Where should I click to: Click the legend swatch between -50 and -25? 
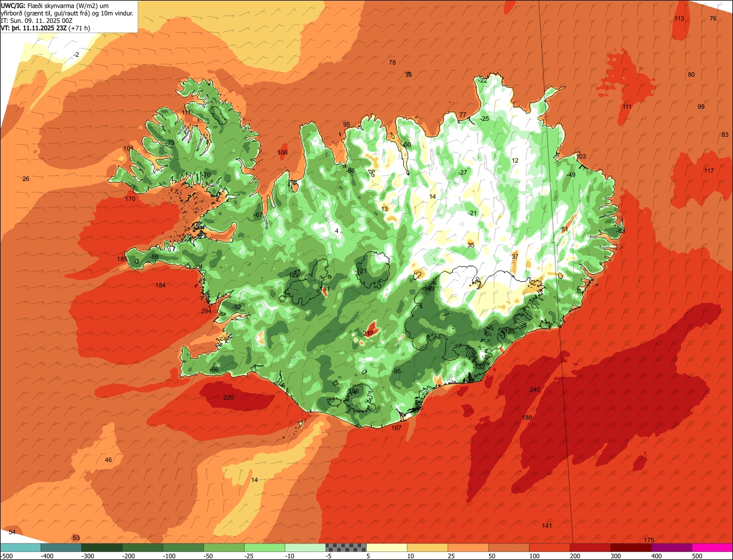tap(223, 547)
